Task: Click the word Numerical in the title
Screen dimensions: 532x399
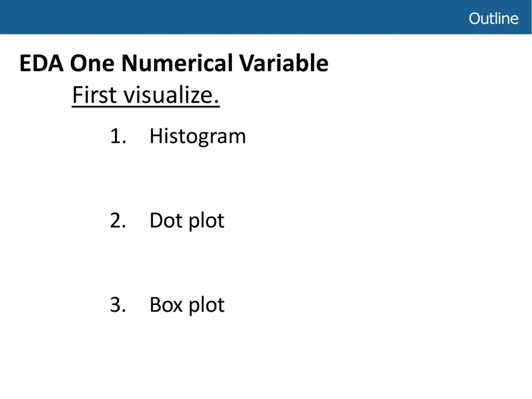Action: coord(177,63)
